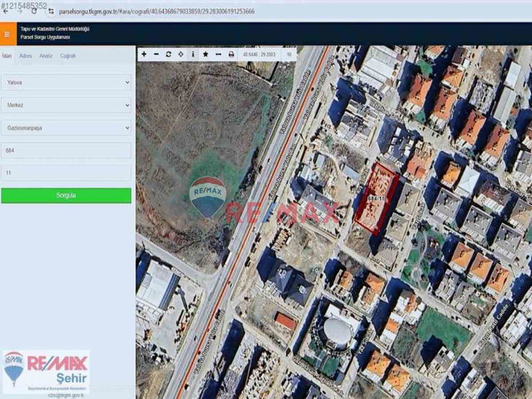Activate the locate crosshair tool
The width and height of the screenshot is (532, 399).
(x=181, y=54)
